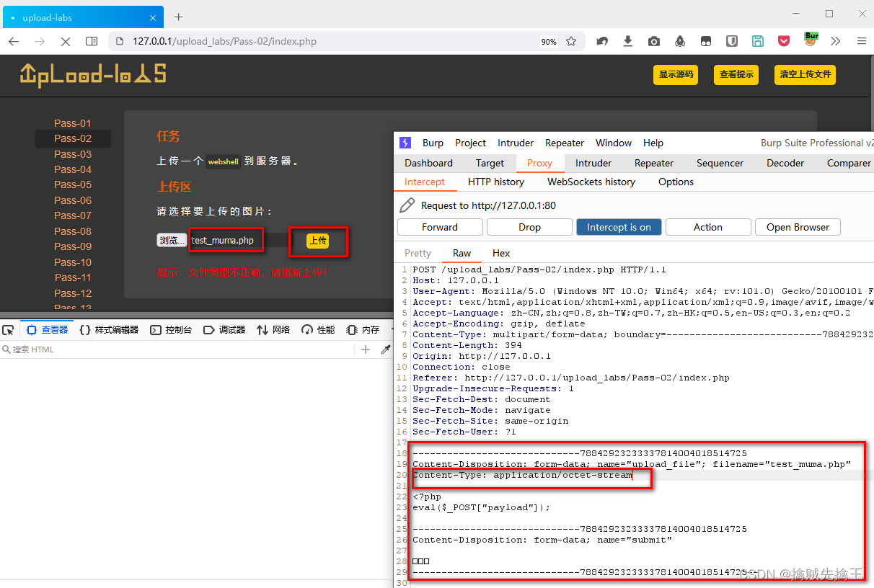Viewport: 874px width, 588px height.
Task: Click the Burp proxy extension icon
Action: pos(811,40)
